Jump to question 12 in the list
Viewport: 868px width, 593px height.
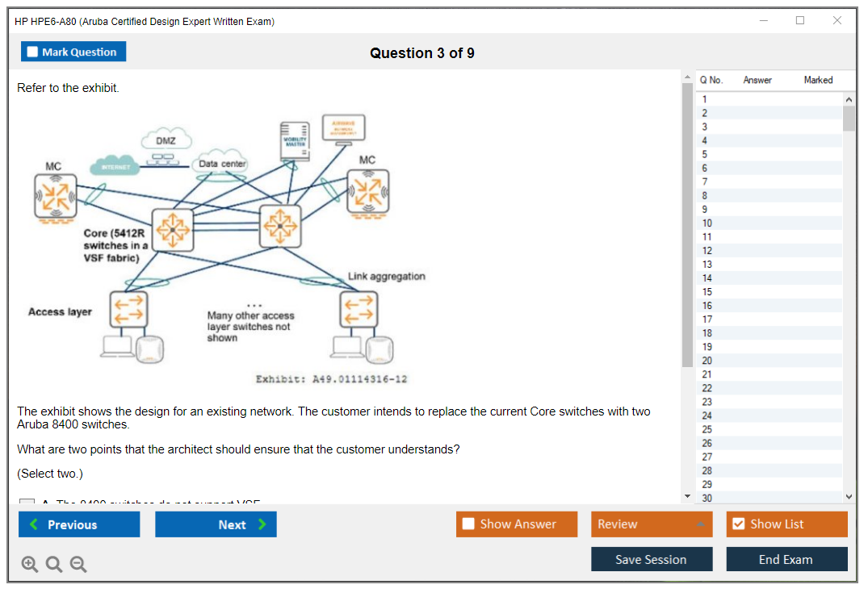pos(707,251)
